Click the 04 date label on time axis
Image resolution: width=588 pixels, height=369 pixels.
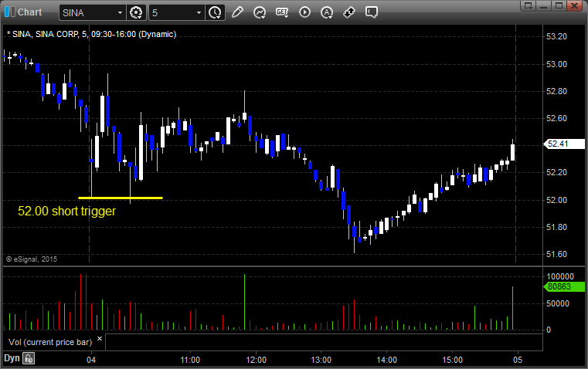(x=91, y=360)
